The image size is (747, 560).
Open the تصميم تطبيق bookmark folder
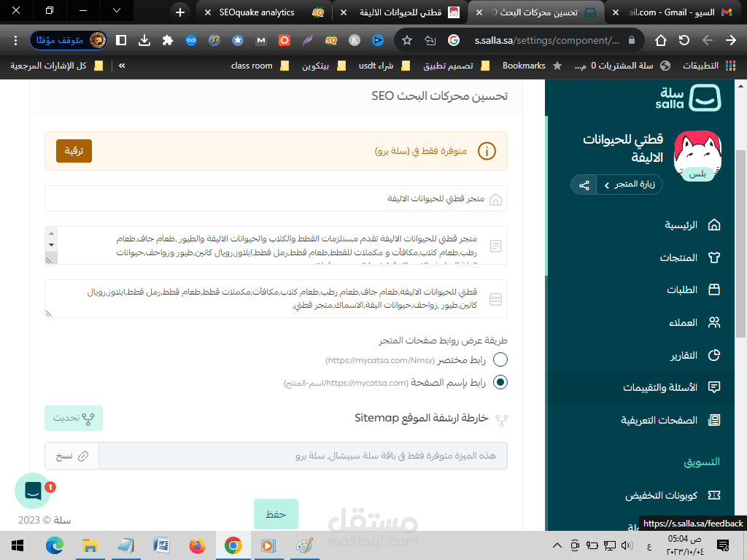(x=457, y=66)
